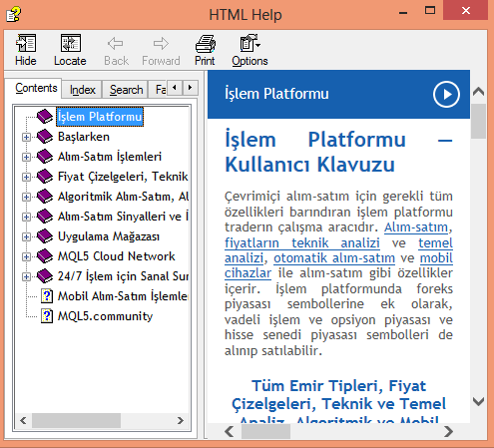This screenshot has height=448, width=494.
Task: Open the Alım-satım hyperlink
Action: (416, 227)
